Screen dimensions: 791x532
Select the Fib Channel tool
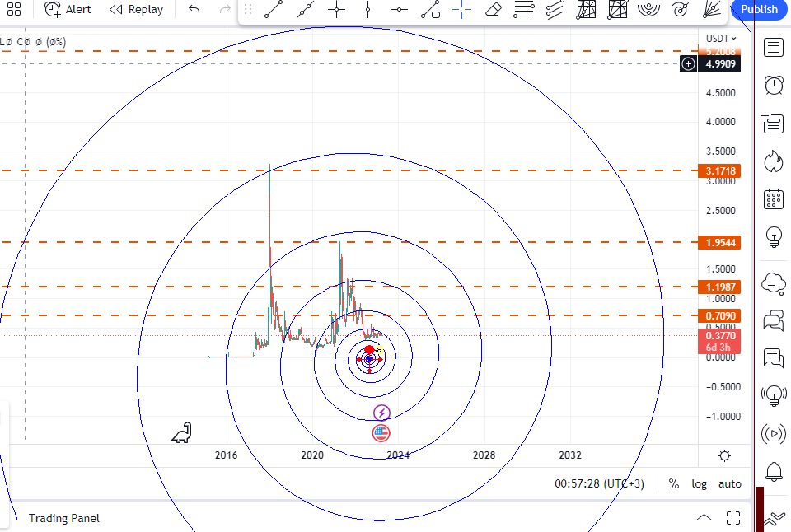click(x=555, y=9)
